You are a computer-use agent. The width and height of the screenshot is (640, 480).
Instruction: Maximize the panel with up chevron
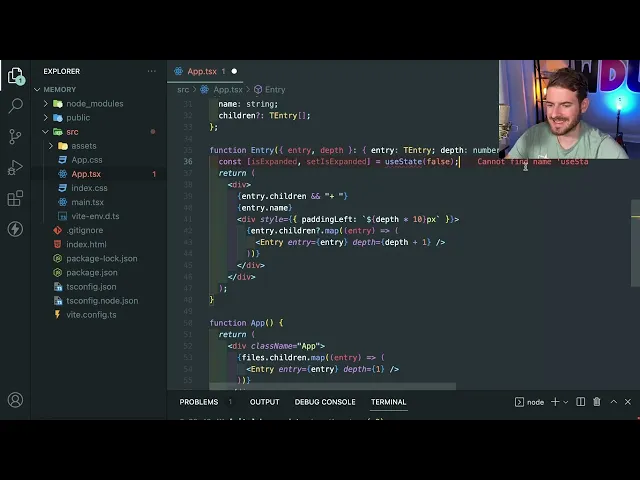613,402
